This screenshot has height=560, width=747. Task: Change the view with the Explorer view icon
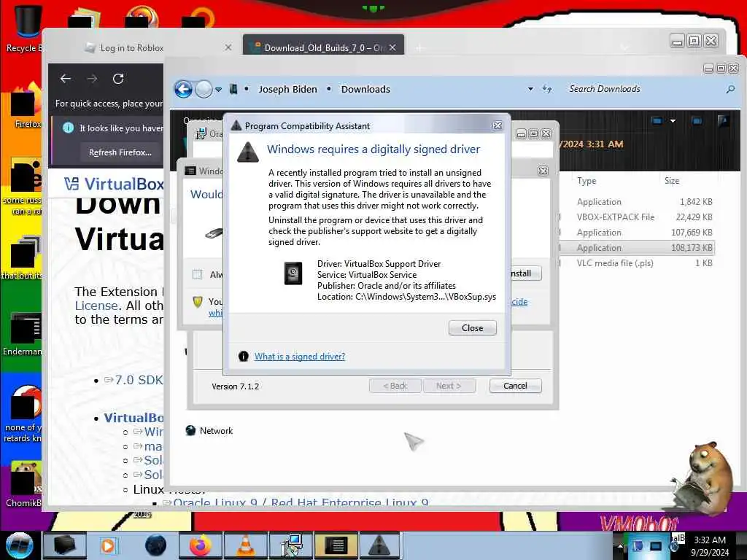pyautogui.click(x=657, y=121)
